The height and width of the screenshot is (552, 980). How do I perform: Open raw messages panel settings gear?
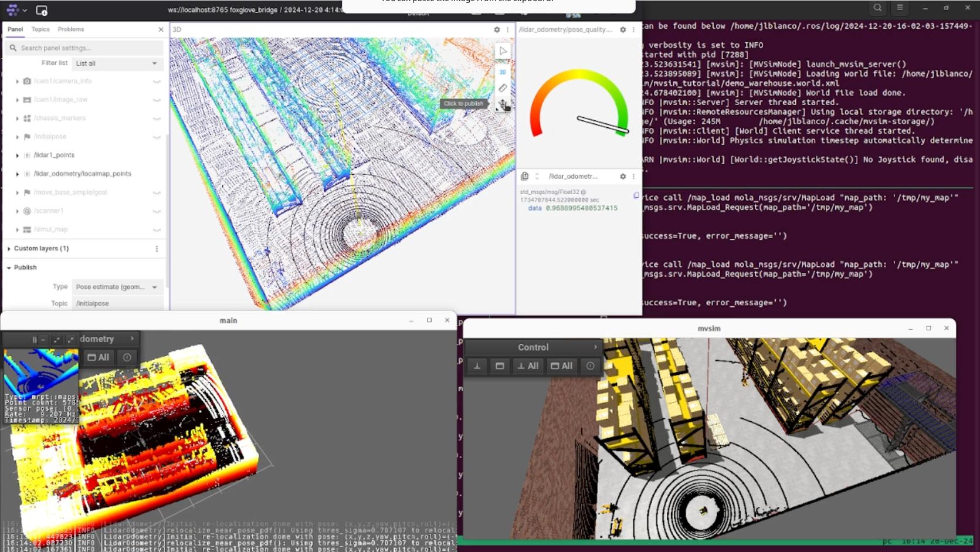pos(623,176)
